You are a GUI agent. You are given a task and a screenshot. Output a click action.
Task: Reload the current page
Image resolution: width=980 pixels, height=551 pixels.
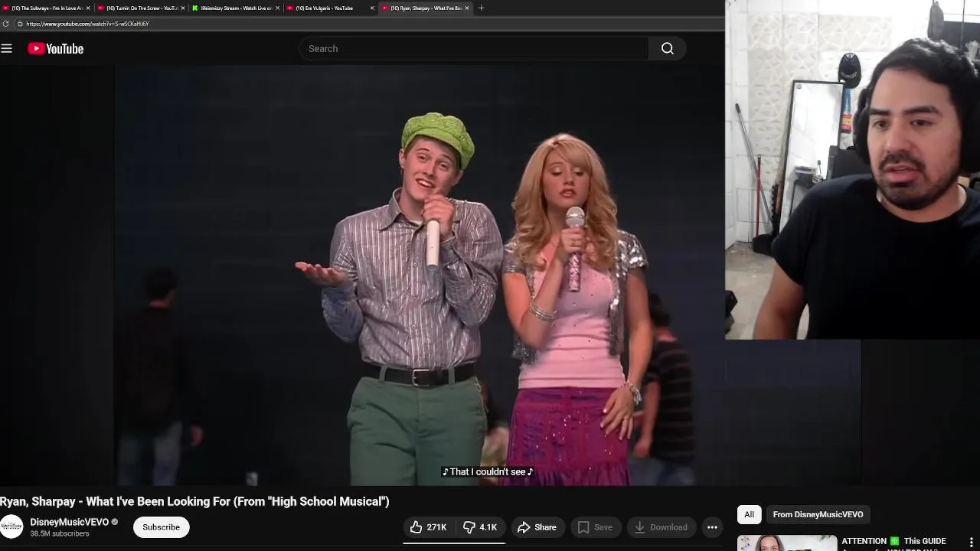6,24
